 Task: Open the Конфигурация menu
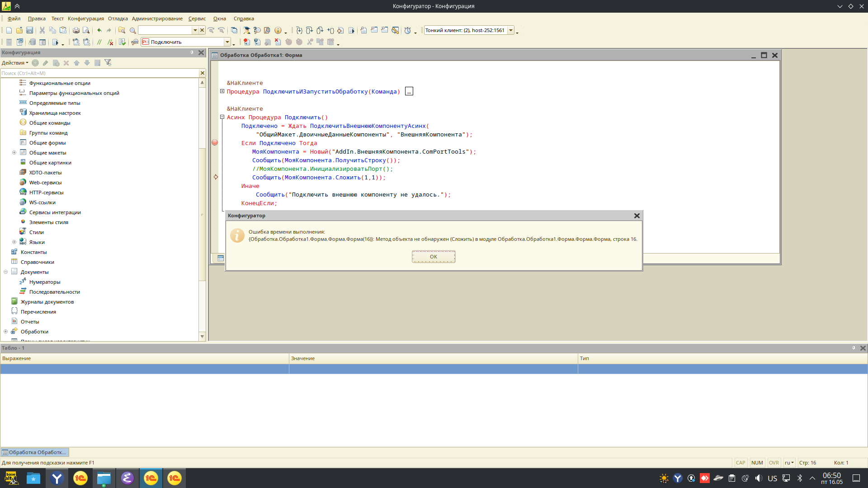pyautogui.click(x=86, y=19)
